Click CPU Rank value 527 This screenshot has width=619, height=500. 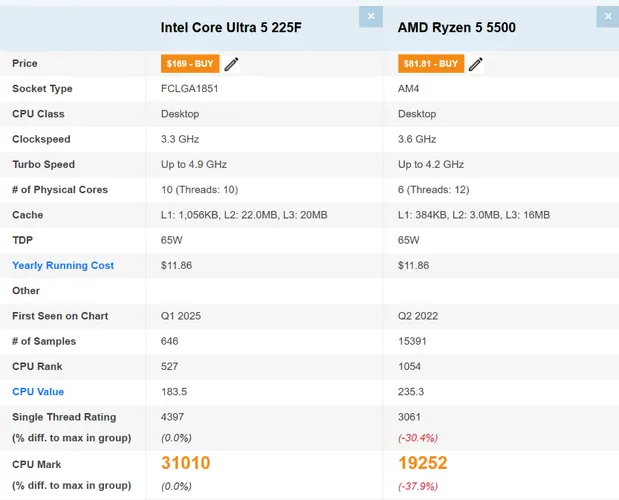pos(169,366)
